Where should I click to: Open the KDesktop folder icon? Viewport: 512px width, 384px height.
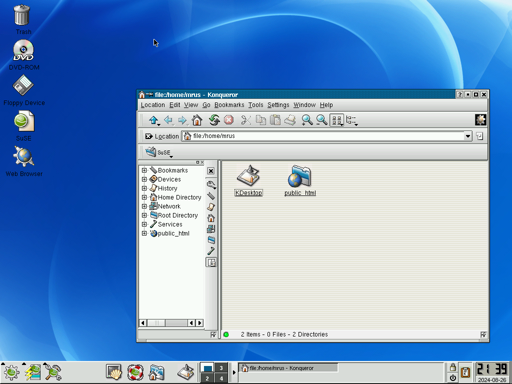(248, 180)
